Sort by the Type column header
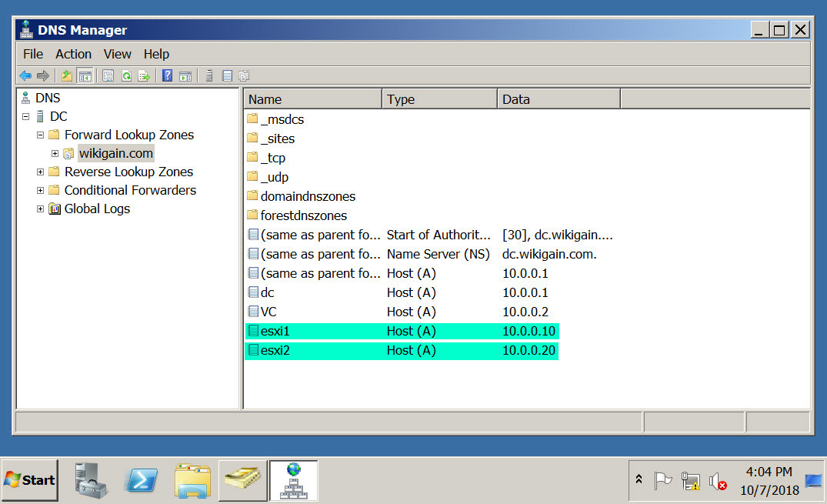The height and width of the screenshot is (504, 827). pos(440,99)
